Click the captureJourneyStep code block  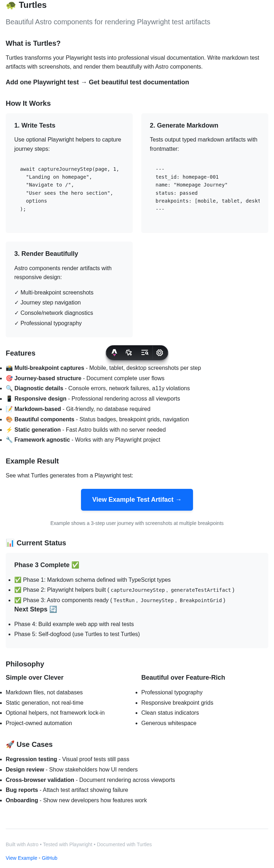[69, 189]
